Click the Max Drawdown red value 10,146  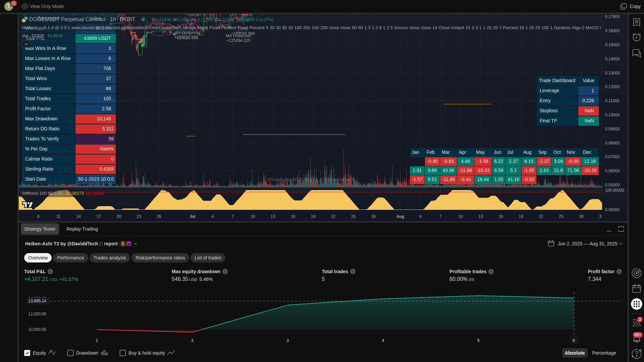coord(96,119)
